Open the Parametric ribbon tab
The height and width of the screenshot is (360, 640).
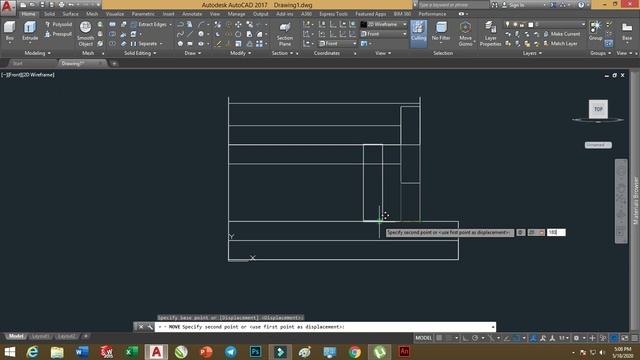(143, 14)
